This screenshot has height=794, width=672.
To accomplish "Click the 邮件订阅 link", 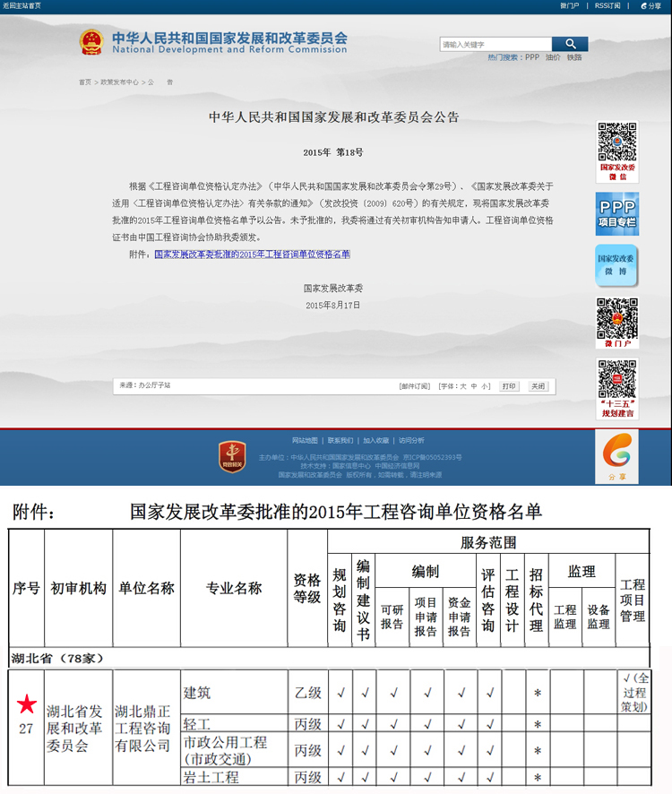I will [x=414, y=386].
